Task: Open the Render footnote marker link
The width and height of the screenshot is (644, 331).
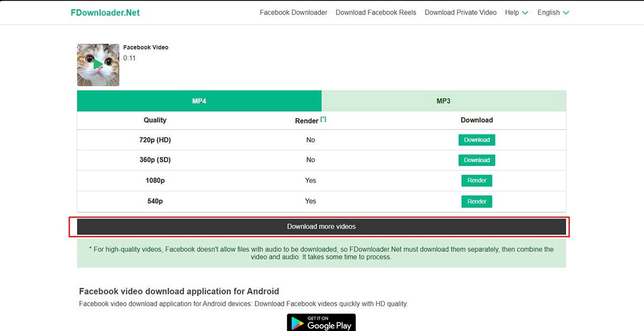Action: tap(323, 118)
